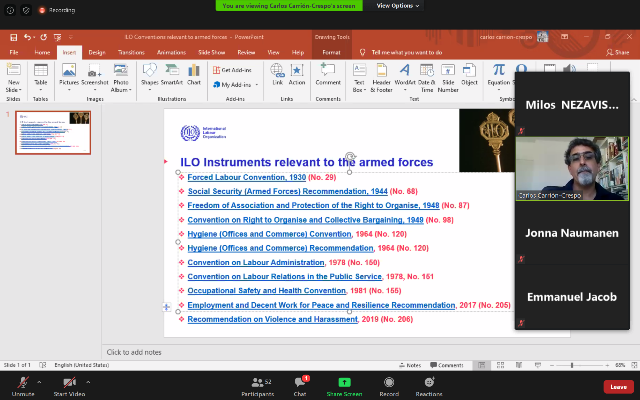
Task: Open Forced Labour Convention, 1930 link
Action: click(x=247, y=177)
